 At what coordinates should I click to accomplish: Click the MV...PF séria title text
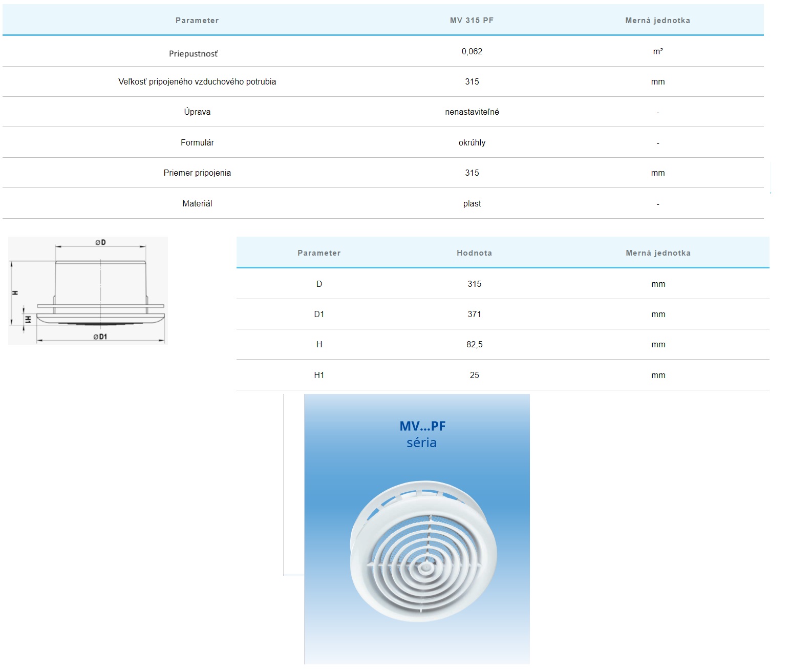(422, 434)
